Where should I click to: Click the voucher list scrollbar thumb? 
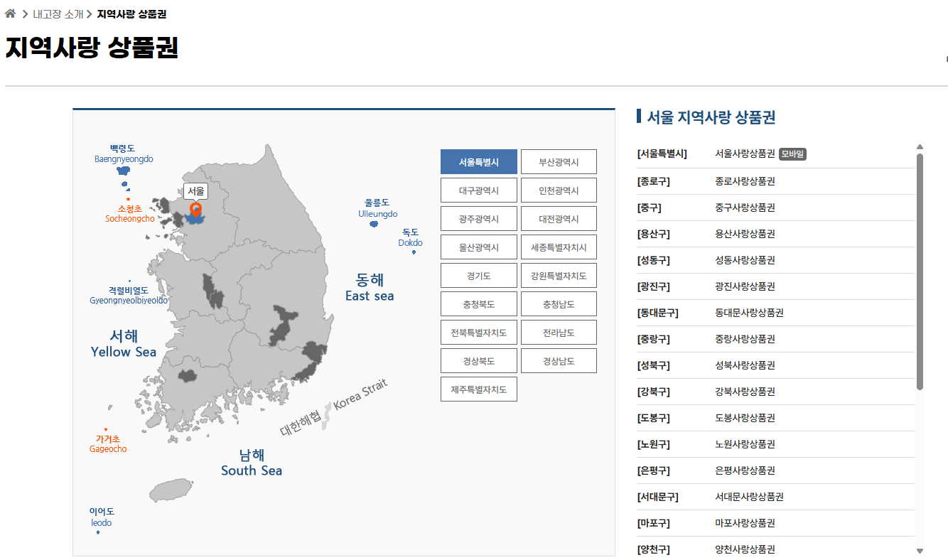pyautogui.click(x=920, y=271)
